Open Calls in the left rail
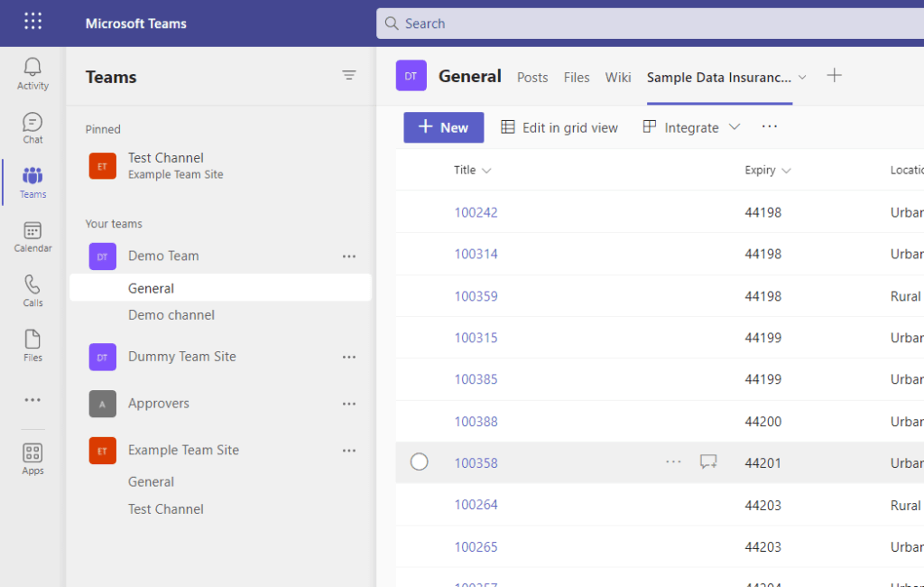924x587 pixels. tap(32, 291)
